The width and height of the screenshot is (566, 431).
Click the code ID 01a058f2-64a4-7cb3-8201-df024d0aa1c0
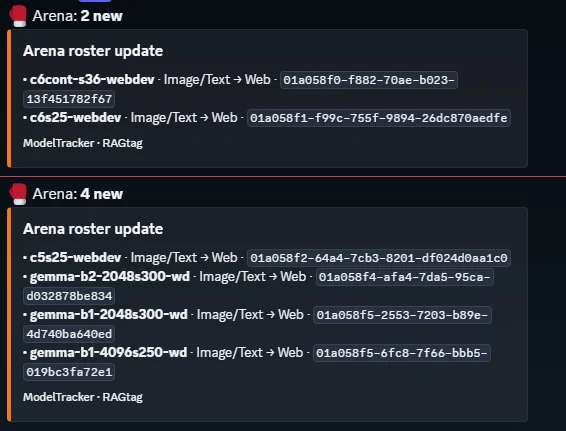(x=379, y=258)
